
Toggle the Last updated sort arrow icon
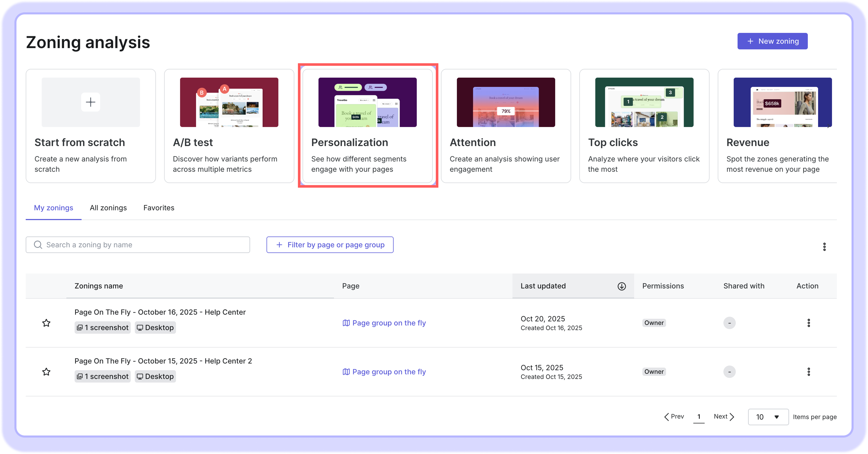(622, 286)
